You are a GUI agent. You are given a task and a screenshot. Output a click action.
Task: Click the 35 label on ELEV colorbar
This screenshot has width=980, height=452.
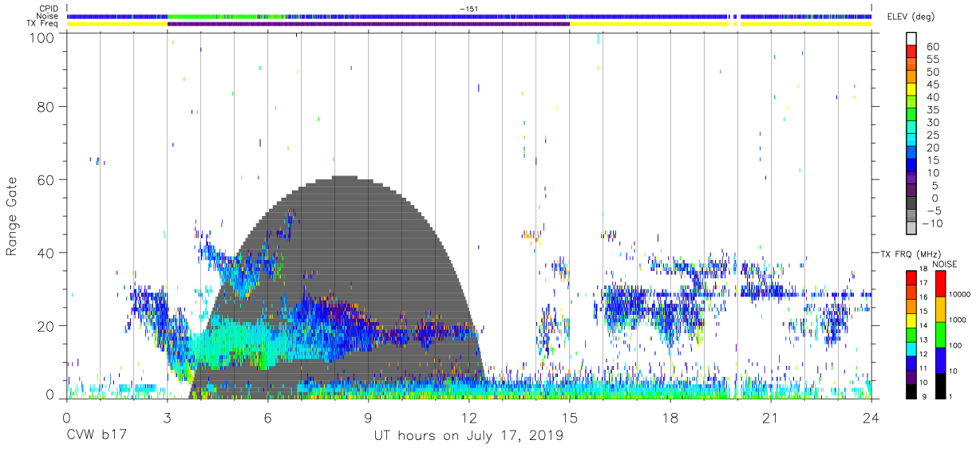pos(933,110)
